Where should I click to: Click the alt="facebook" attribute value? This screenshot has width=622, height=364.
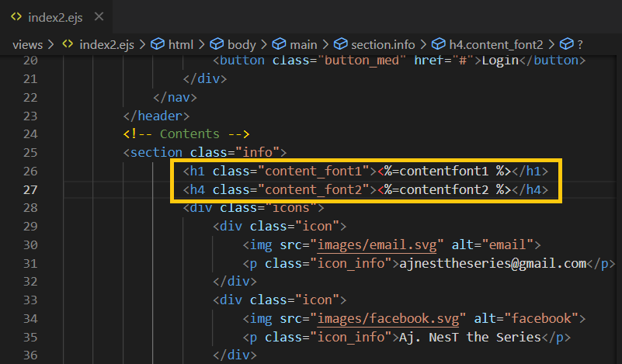pyautogui.click(x=541, y=319)
